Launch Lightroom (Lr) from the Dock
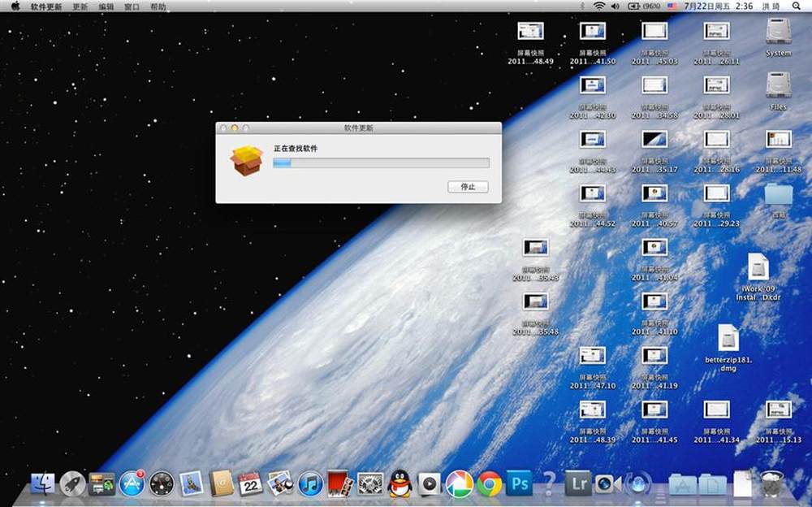Viewport: 812px width, 507px height. [x=578, y=483]
